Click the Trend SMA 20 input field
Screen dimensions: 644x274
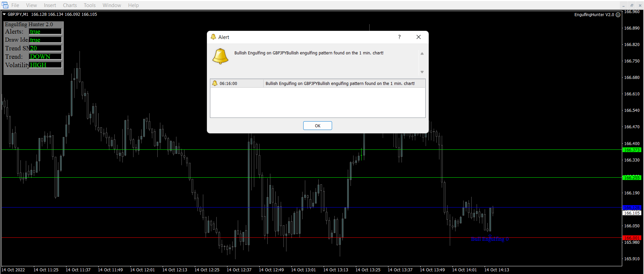tap(45, 48)
